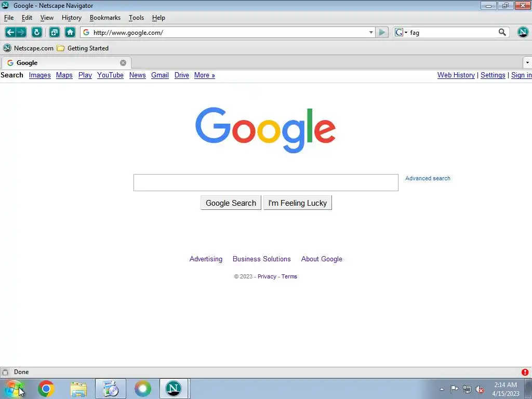The height and width of the screenshot is (399, 532).
Task: Open the Terms link
Action: pos(289,276)
